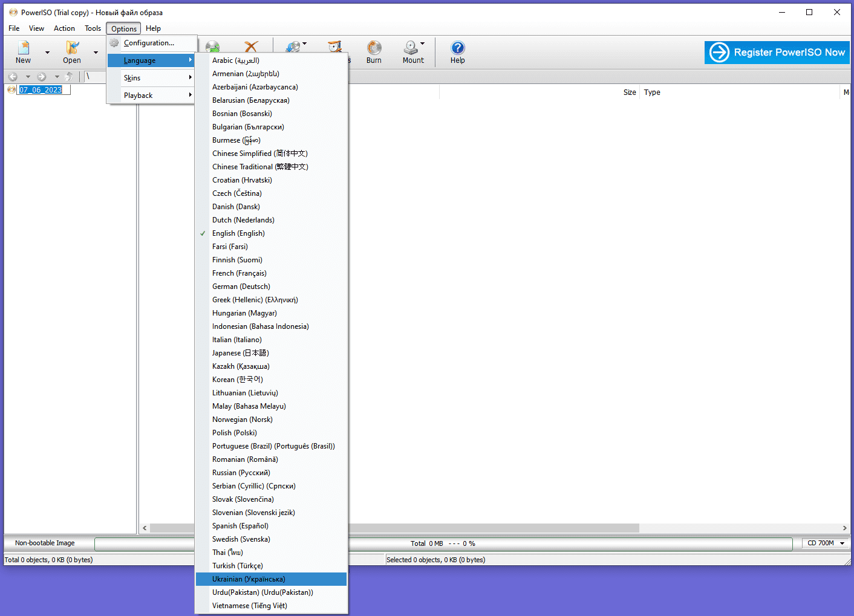This screenshot has width=854, height=616.
Task: Select Korean language entry
Action: 272,380
